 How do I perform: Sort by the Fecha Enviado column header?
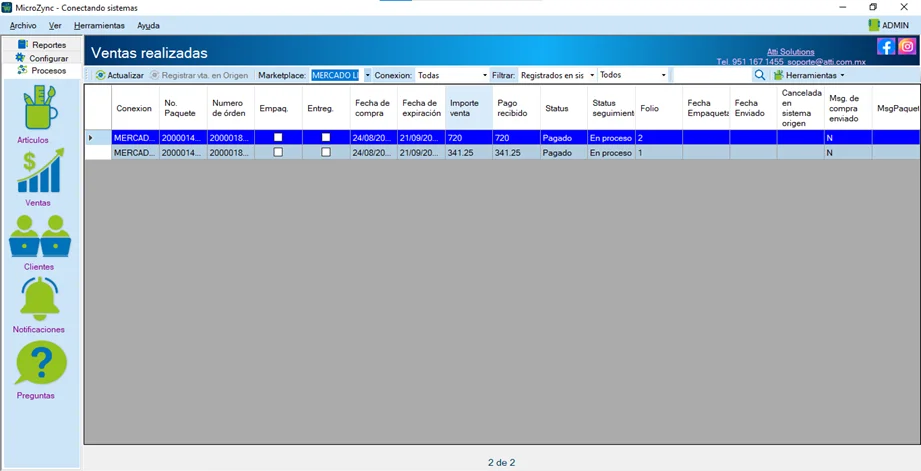754,108
